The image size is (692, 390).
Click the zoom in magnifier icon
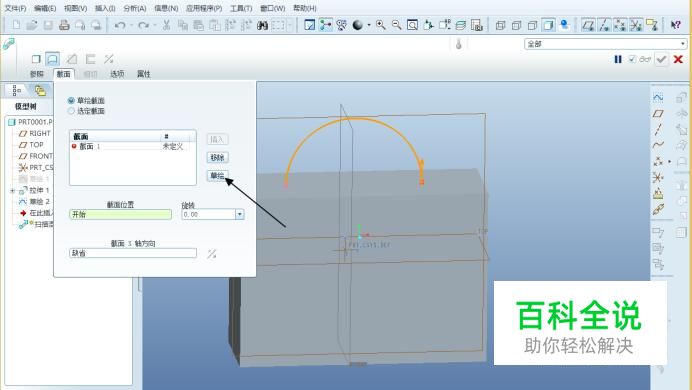coord(380,25)
